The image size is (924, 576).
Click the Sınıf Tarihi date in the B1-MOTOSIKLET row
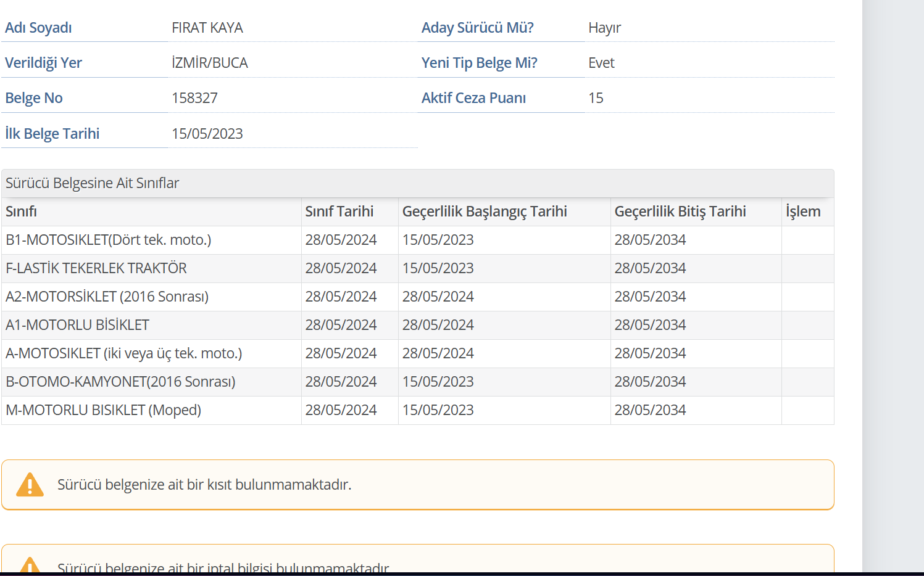[341, 240]
